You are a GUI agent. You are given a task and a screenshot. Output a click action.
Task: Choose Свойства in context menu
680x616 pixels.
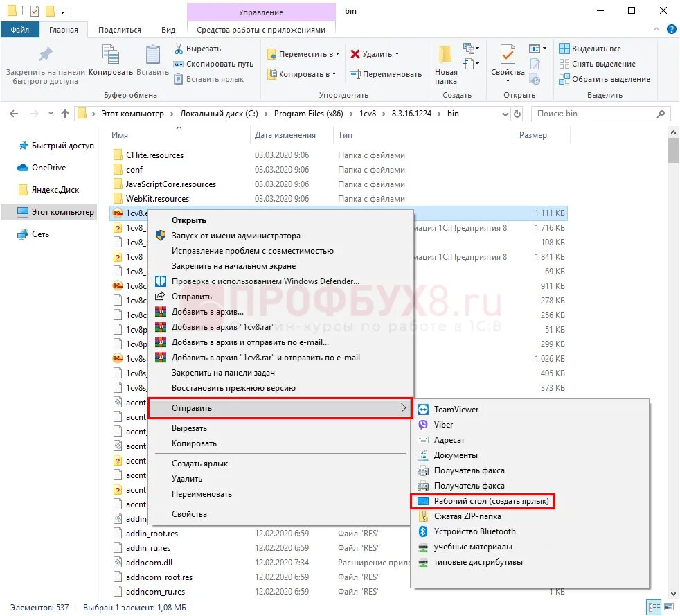tap(280, 514)
